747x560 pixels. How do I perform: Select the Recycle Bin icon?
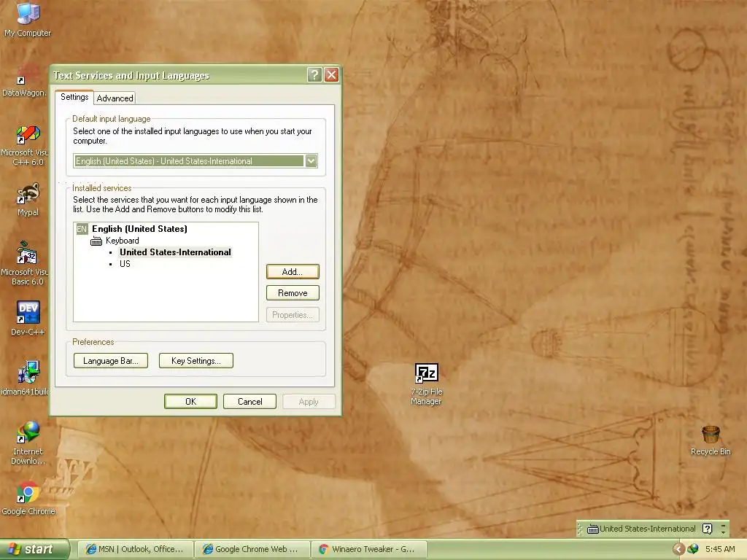[711, 440]
